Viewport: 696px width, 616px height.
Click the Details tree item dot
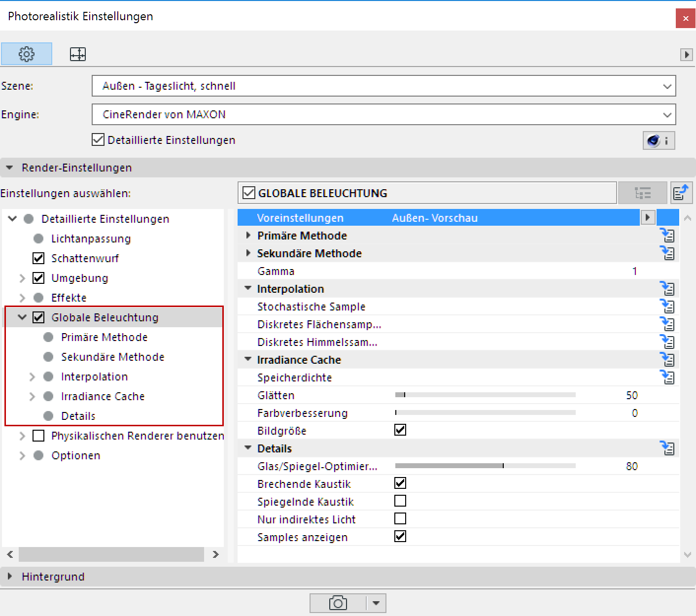click(x=48, y=416)
